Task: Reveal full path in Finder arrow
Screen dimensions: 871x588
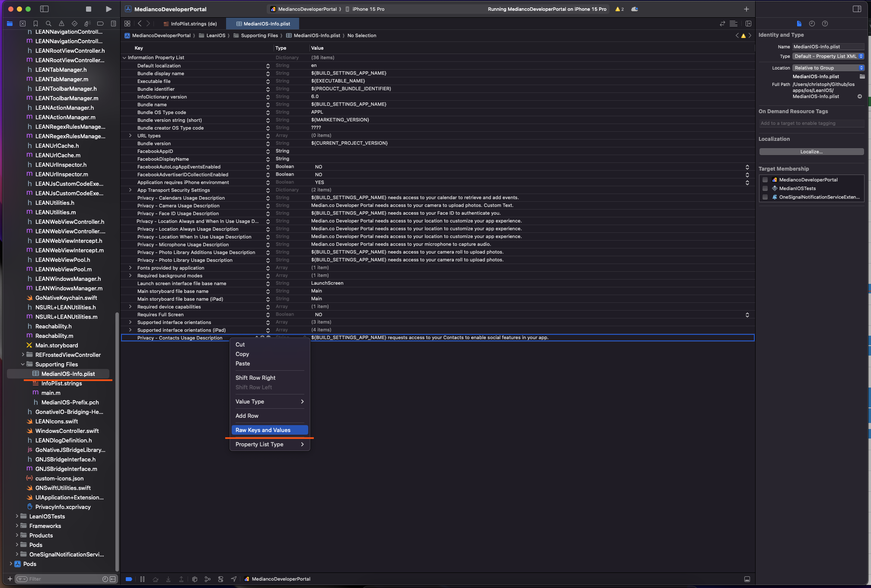Action: tap(860, 97)
